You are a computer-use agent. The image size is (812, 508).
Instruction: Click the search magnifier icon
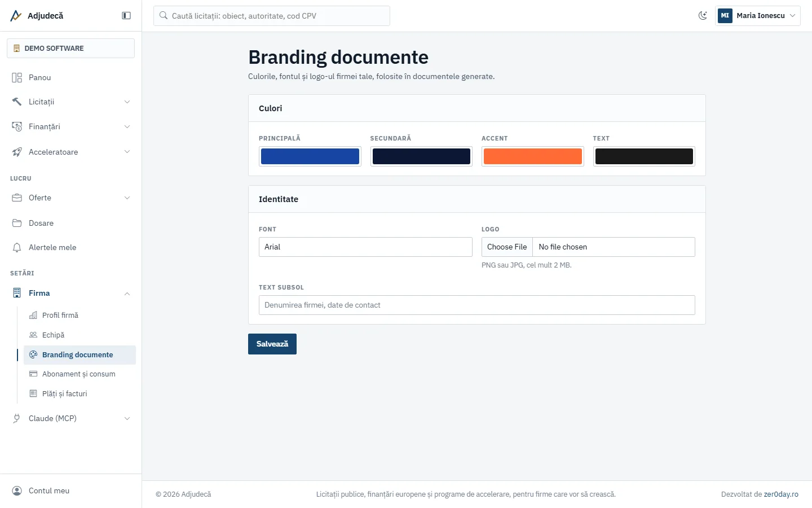[x=164, y=16]
